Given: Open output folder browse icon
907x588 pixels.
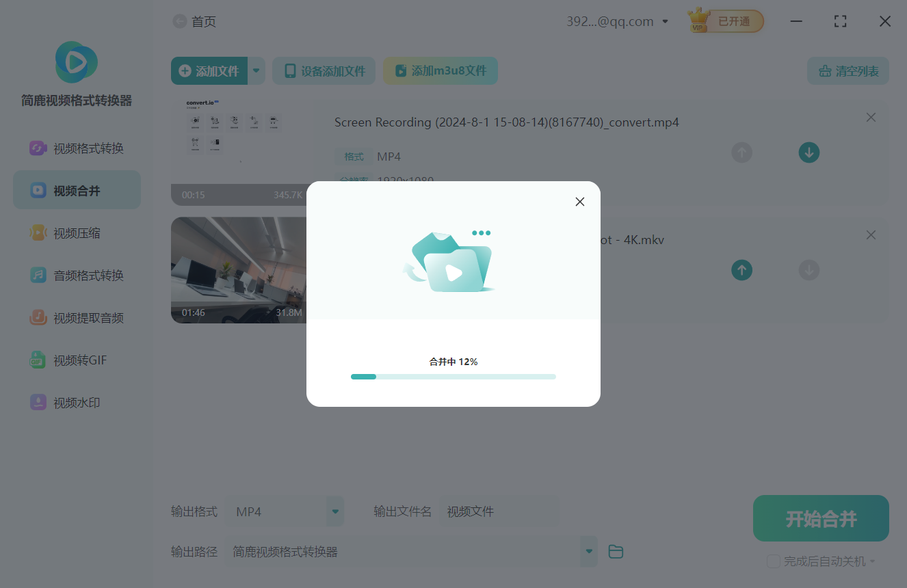Looking at the screenshot, I should [616, 552].
